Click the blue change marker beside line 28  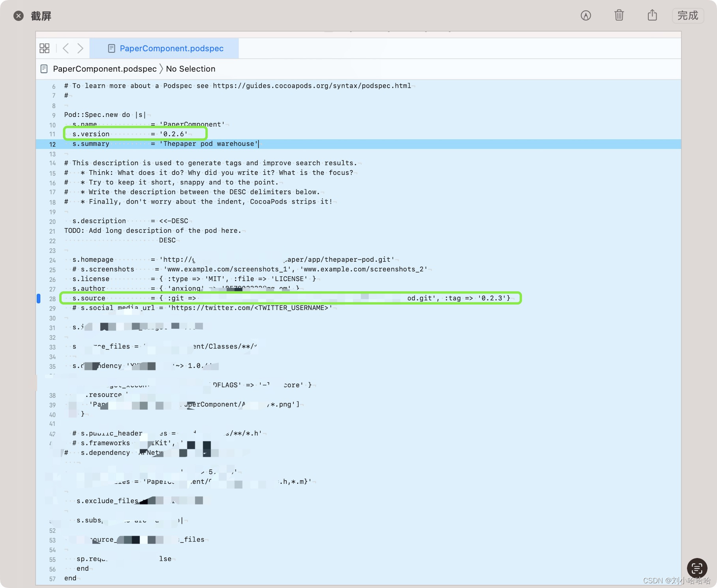pyautogui.click(x=38, y=298)
